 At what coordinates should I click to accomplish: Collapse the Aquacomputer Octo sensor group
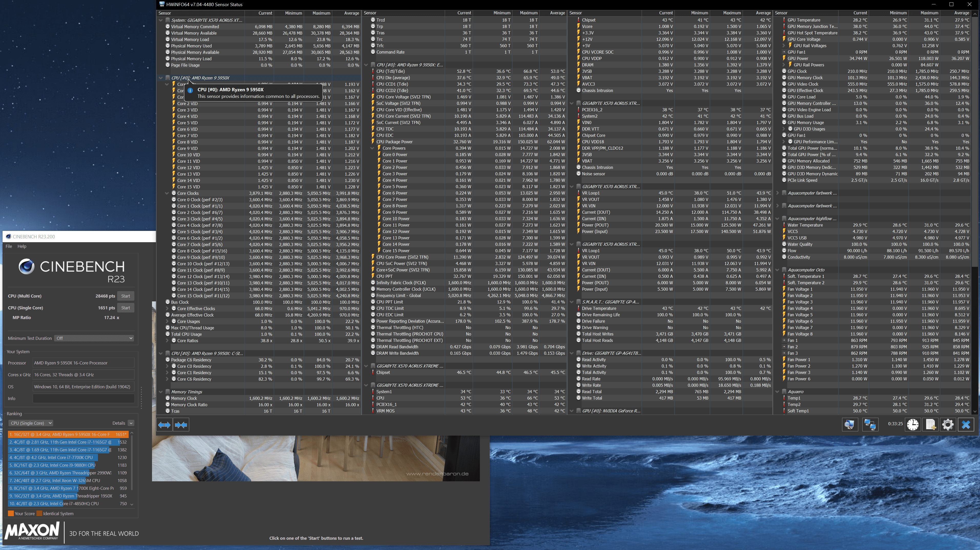click(777, 270)
